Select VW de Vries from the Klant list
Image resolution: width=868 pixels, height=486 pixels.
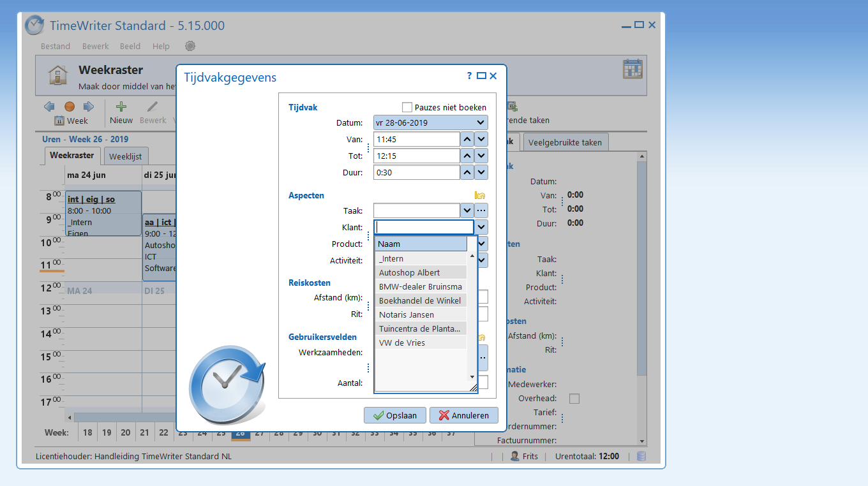pos(421,342)
